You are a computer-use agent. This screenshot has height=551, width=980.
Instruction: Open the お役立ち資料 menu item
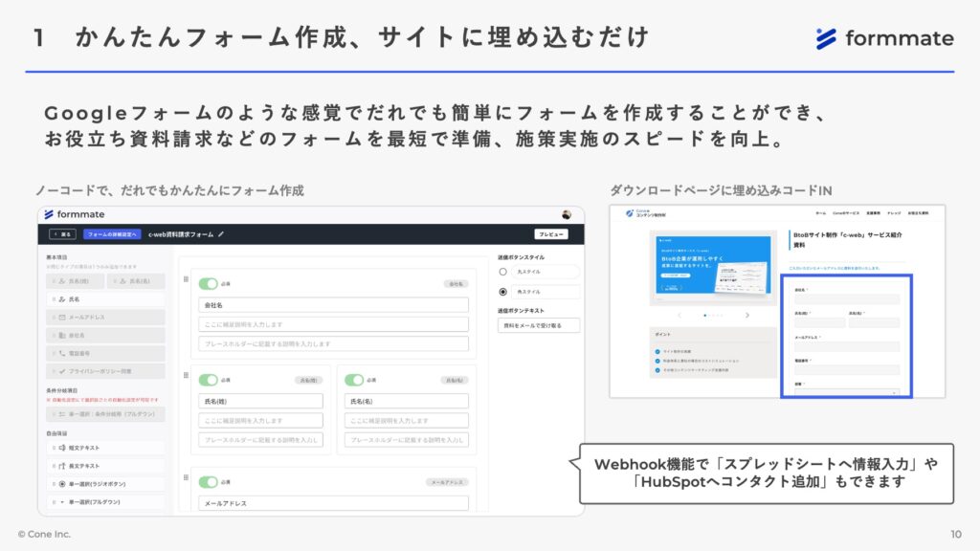point(918,213)
